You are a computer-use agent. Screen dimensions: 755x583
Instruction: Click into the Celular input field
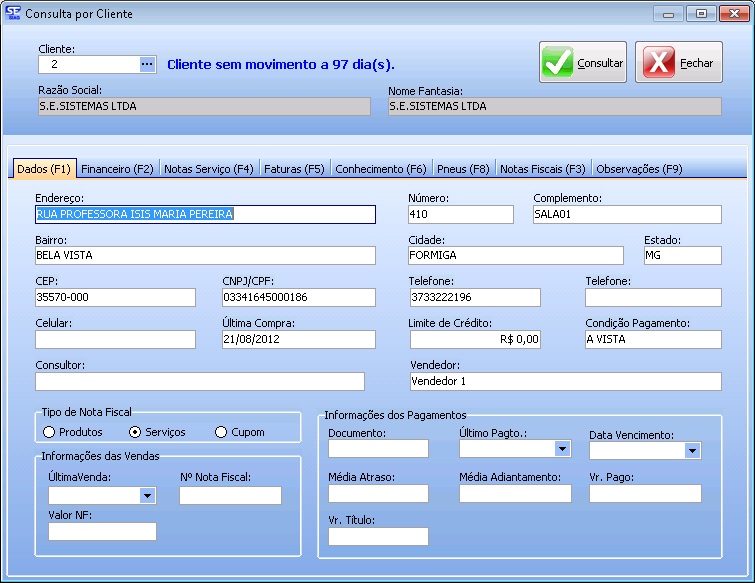tap(115, 340)
